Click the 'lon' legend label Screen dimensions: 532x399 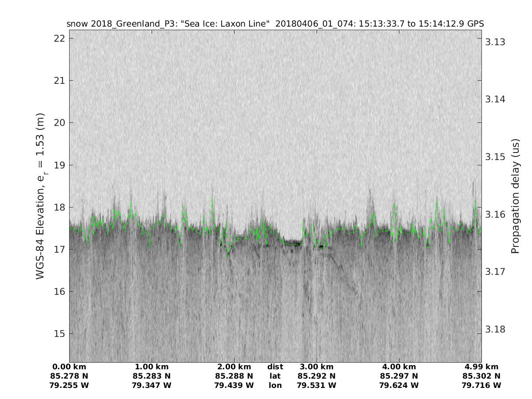pyautogui.click(x=275, y=385)
